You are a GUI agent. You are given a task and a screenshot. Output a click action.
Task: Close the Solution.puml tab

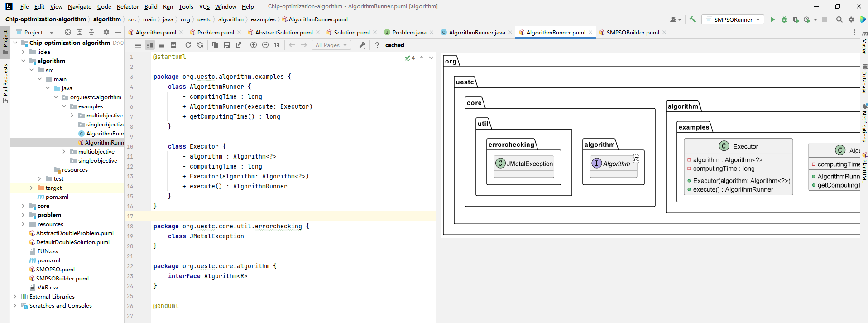tap(375, 32)
